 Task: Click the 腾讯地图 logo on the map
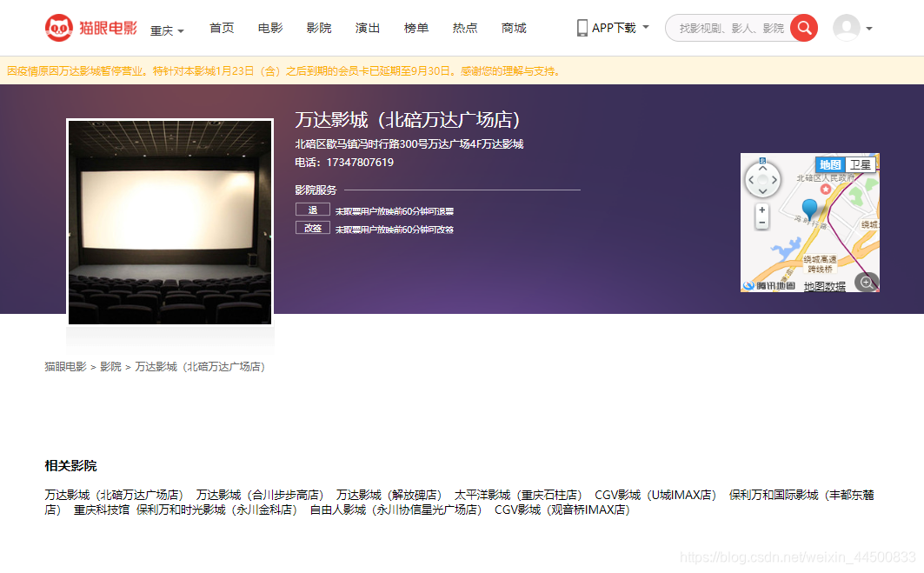769,286
